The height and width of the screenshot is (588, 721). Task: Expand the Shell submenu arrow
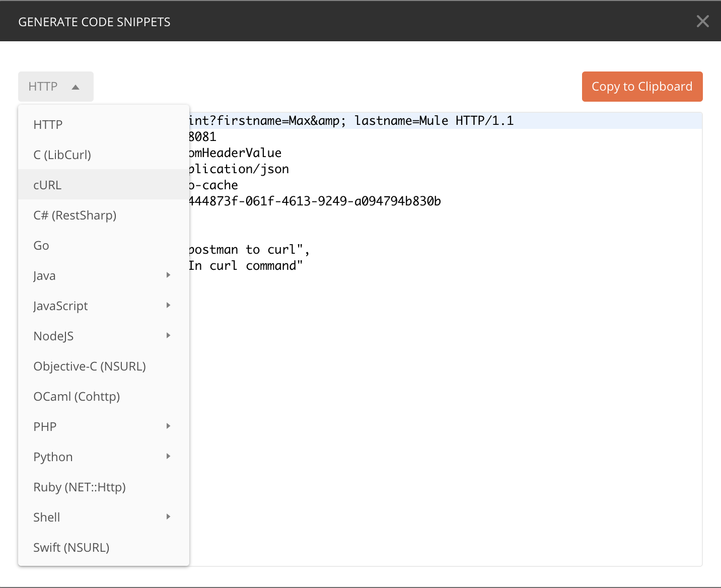pyautogui.click(x=168, y=517)
